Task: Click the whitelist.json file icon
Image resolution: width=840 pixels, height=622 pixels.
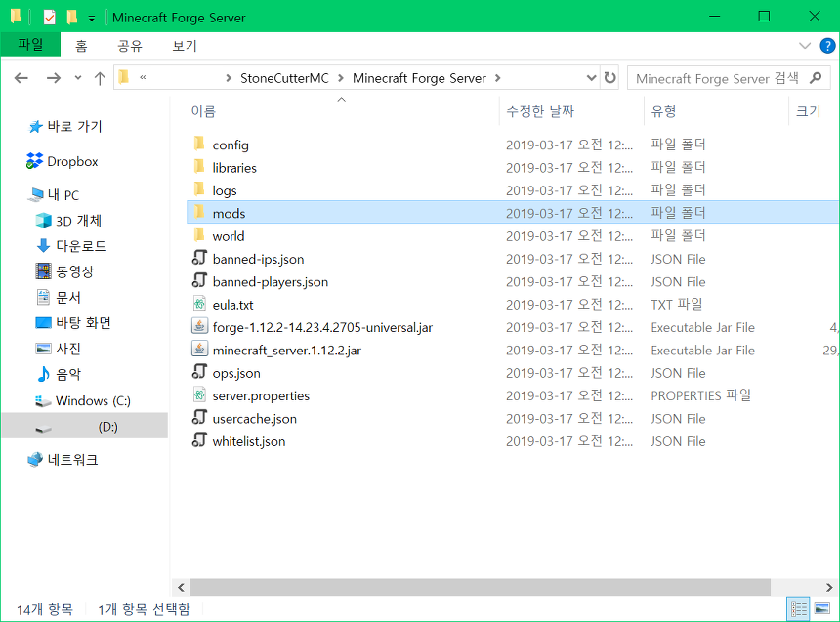Action: tap(199, 440)
